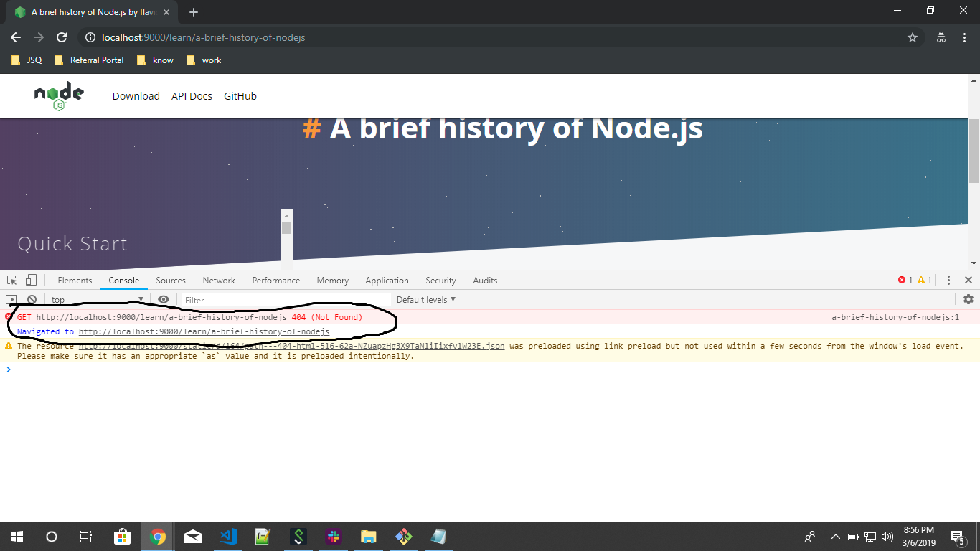
Task: Toggle the device toolbar in DevTools
Action: pos(31,281)
